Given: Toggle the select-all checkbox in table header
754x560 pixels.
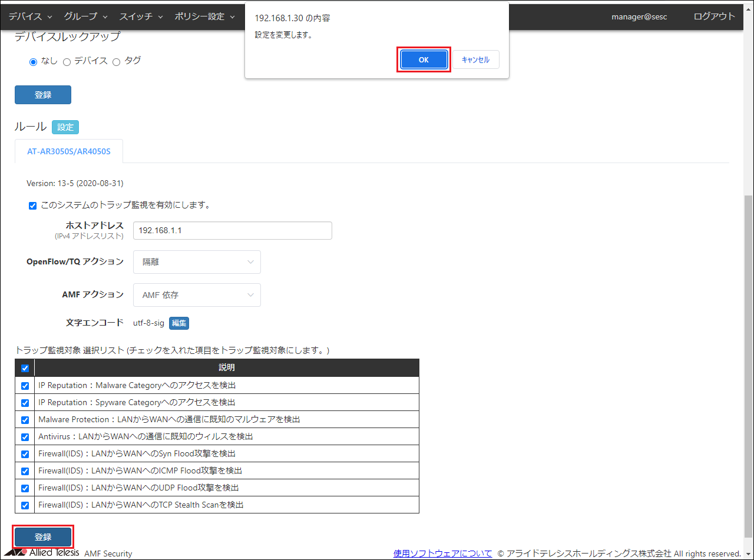Looking at the screenshot, I should (25, 369).
